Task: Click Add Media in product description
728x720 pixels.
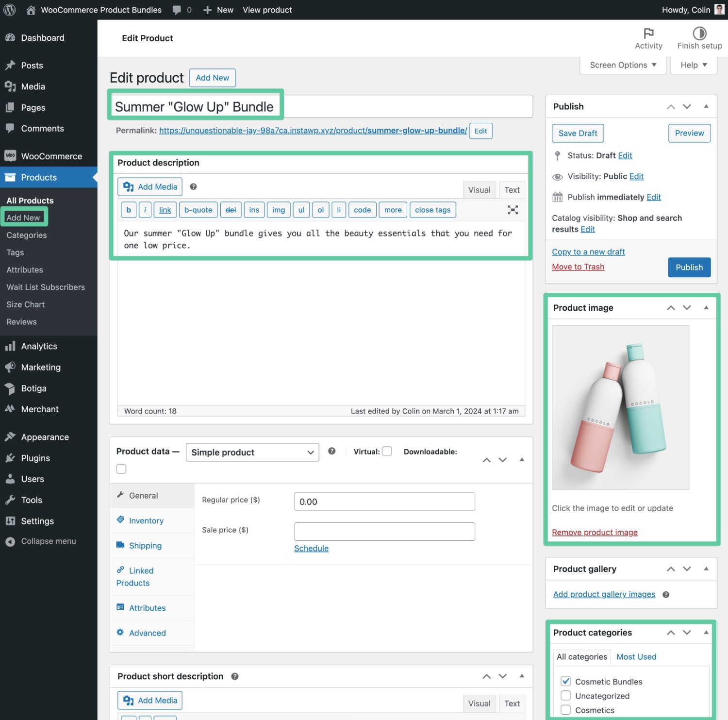Action: pyautogui.click(x=150, y=187)
